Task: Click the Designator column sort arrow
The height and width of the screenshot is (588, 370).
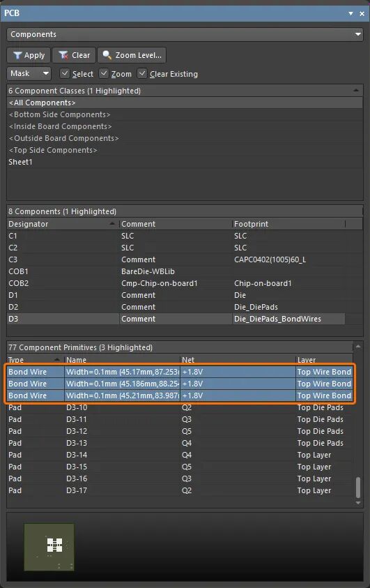Action: click(112, 223)
